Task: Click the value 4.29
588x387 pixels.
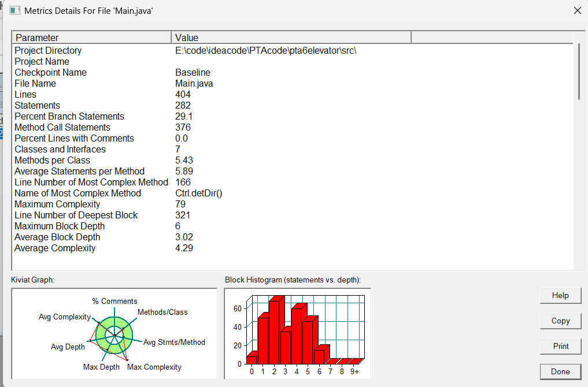Action: [184, 248]
